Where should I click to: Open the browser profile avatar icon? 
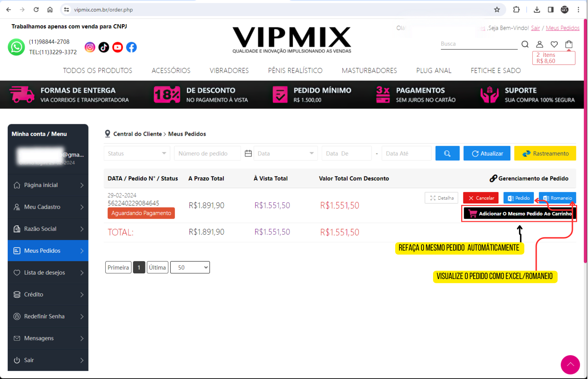565,9
